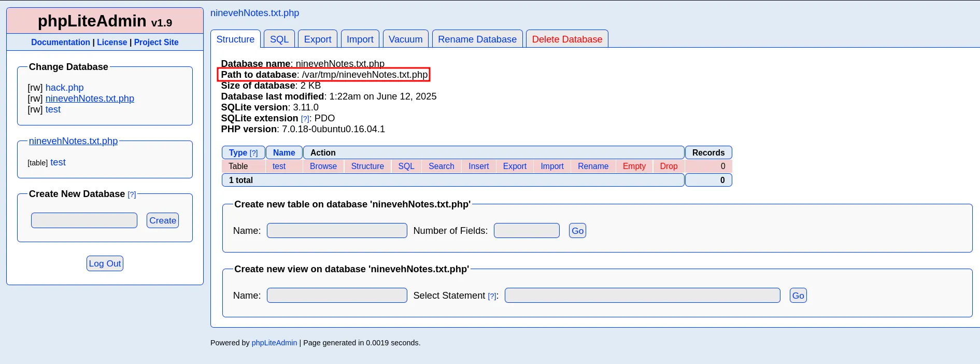Select ninevehNotes.txt.php in Change Database list
The image size is (980, 364).
pos(90,99)
